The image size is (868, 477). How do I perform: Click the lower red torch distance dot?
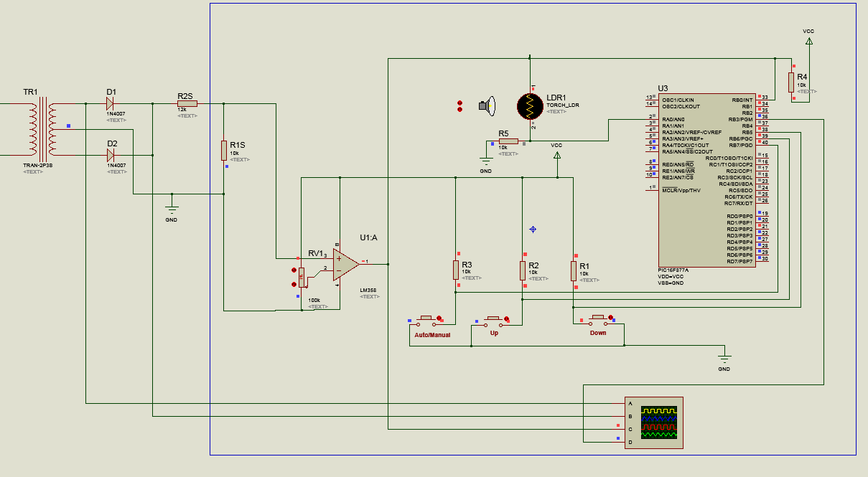pos(459,110)
